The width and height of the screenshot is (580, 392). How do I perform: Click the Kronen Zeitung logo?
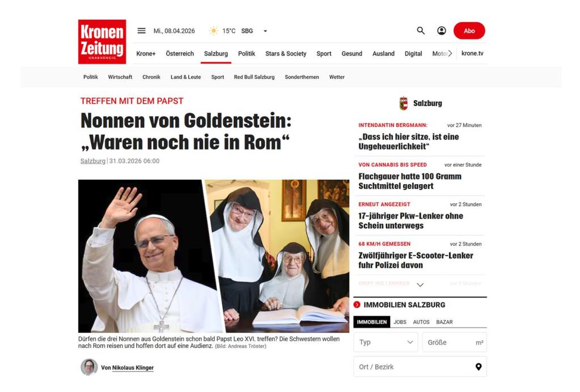[102, 42]
